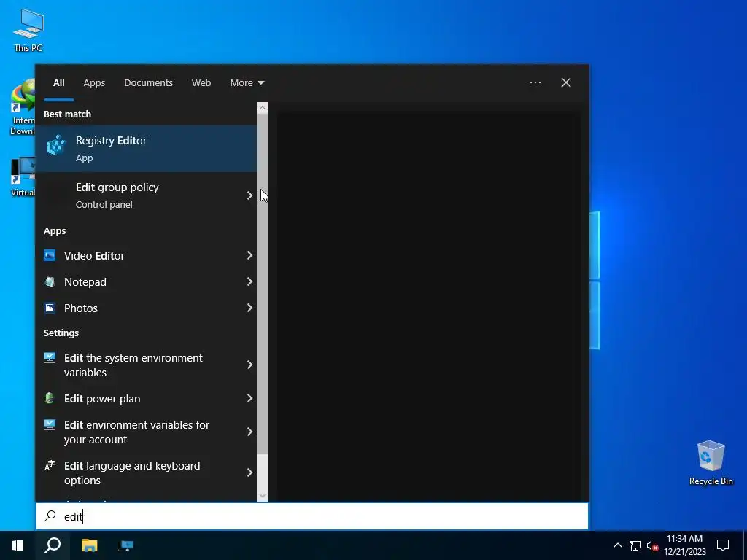This screenshot has width=747, height=560.
Task: Expand Edit power plan result arrow
Action: 249,398
